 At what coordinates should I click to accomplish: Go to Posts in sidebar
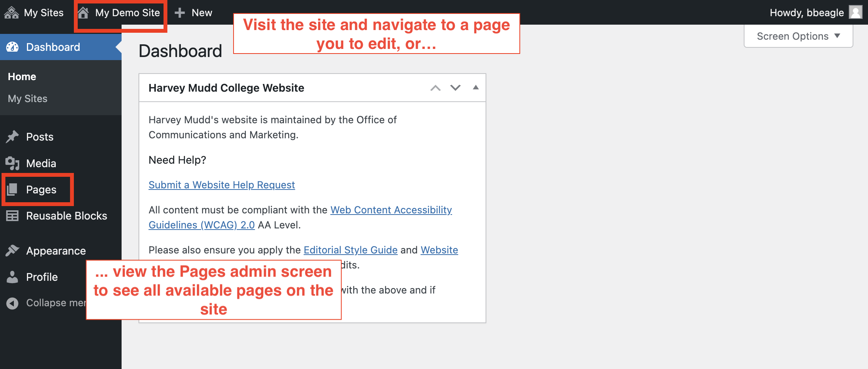tap(40, 137)
